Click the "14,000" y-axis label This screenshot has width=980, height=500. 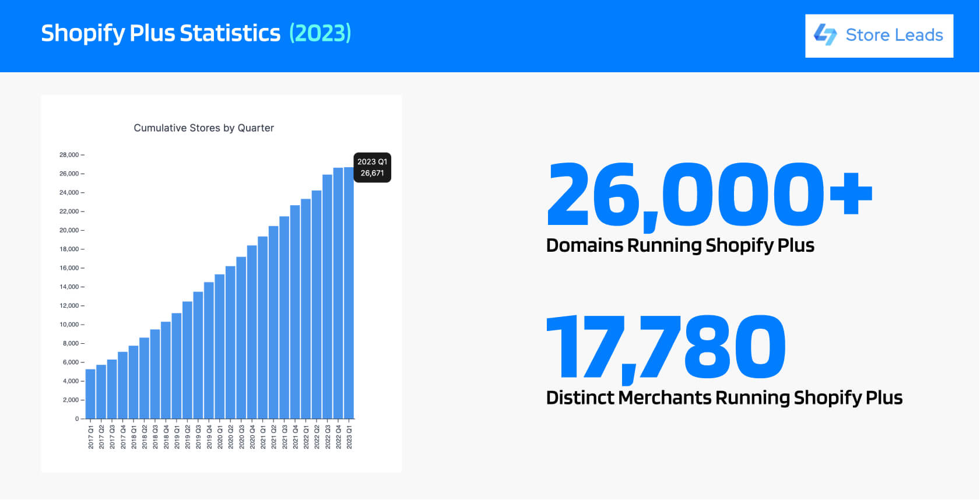69,287
